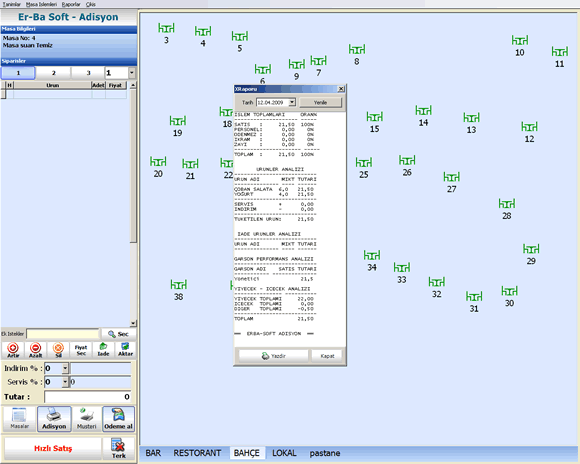Toggle order group 1 button

point(18,73)
